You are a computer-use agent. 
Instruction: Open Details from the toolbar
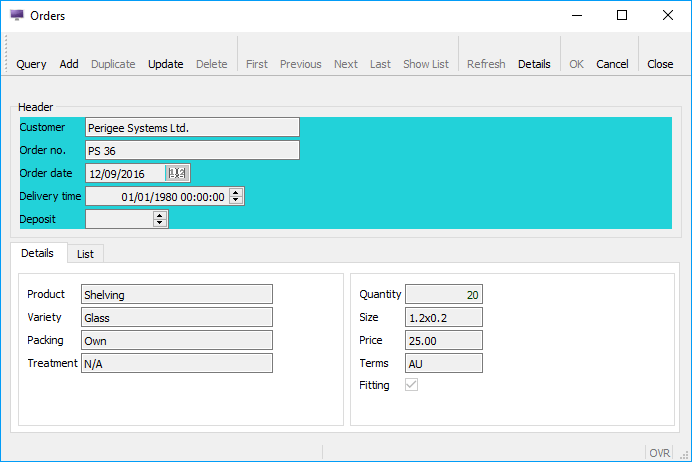click(534, 64)
